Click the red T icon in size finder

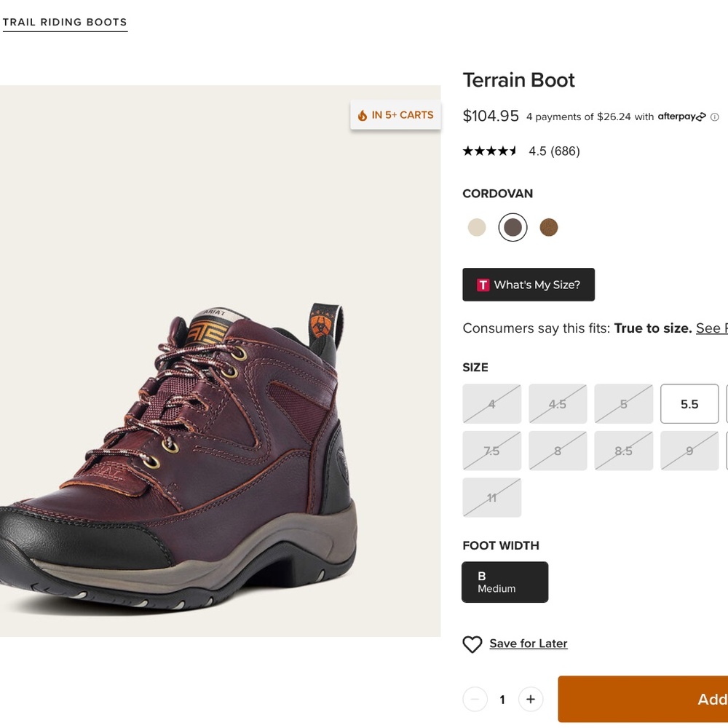483,285
